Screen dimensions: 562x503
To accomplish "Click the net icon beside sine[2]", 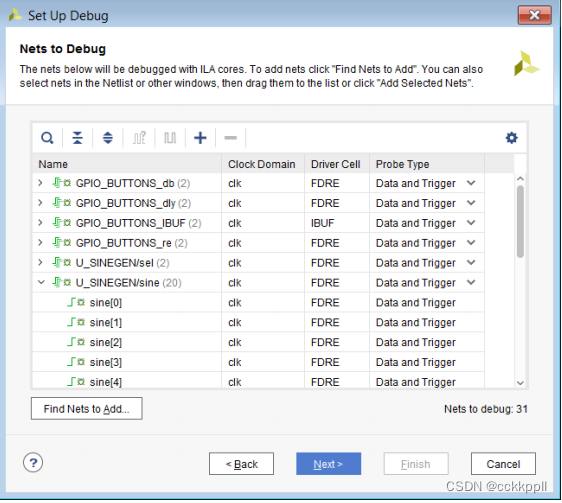I will pos(76,342).
